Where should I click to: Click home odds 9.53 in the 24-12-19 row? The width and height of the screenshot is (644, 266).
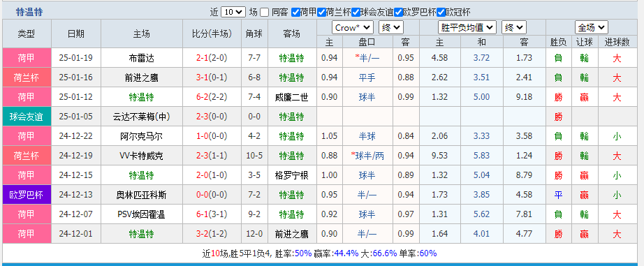click(439, 156)
